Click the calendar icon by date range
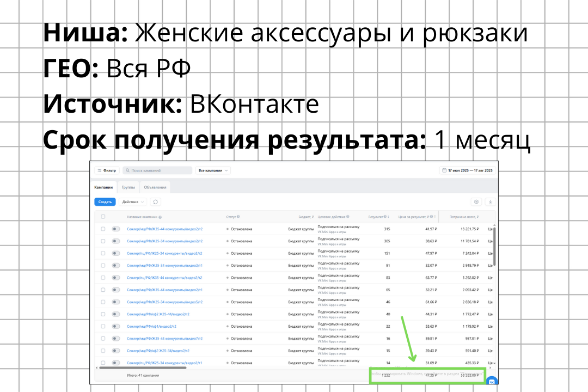 click(x=444, y=170)
